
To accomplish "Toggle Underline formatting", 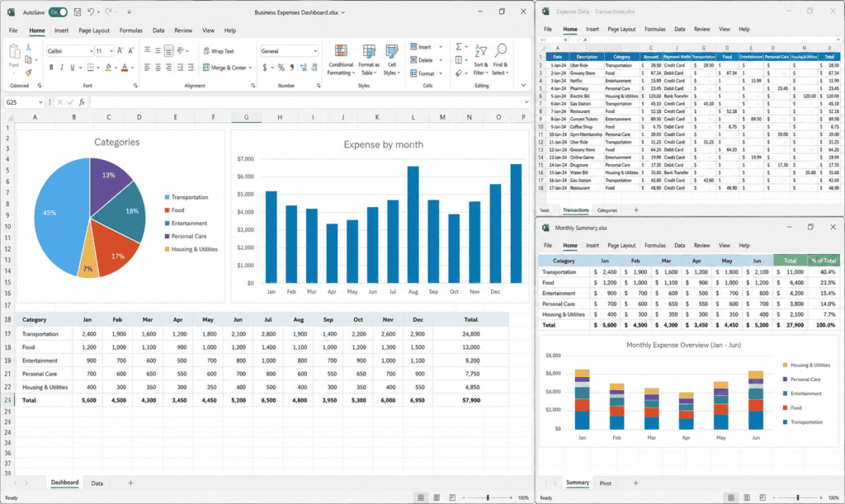I will [73, 68].
